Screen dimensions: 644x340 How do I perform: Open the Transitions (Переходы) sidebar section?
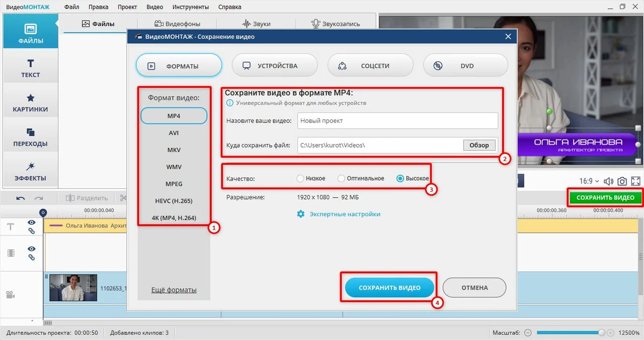tap(31, 138)
